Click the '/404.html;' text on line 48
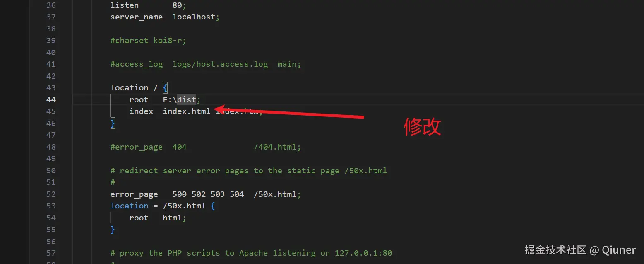644x264 pixels. (x=277, y=147)
